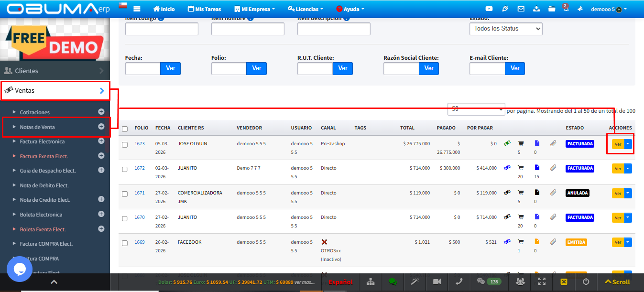The height and width of the screenshot is (292, 644).
Task: Click the paperclip attachment icon for folio 1672
Action: click(x=553, y=168)
